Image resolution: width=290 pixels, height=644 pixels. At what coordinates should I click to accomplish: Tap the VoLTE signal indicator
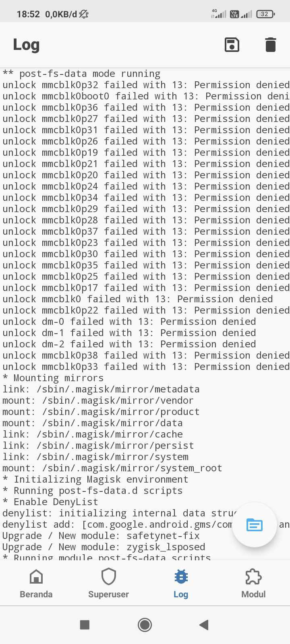[x=236, y=12]
